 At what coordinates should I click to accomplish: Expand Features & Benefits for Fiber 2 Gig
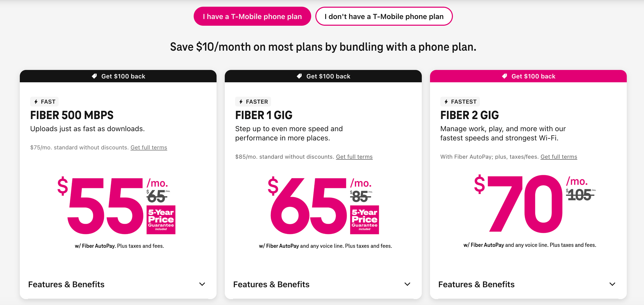pos(476,284)
